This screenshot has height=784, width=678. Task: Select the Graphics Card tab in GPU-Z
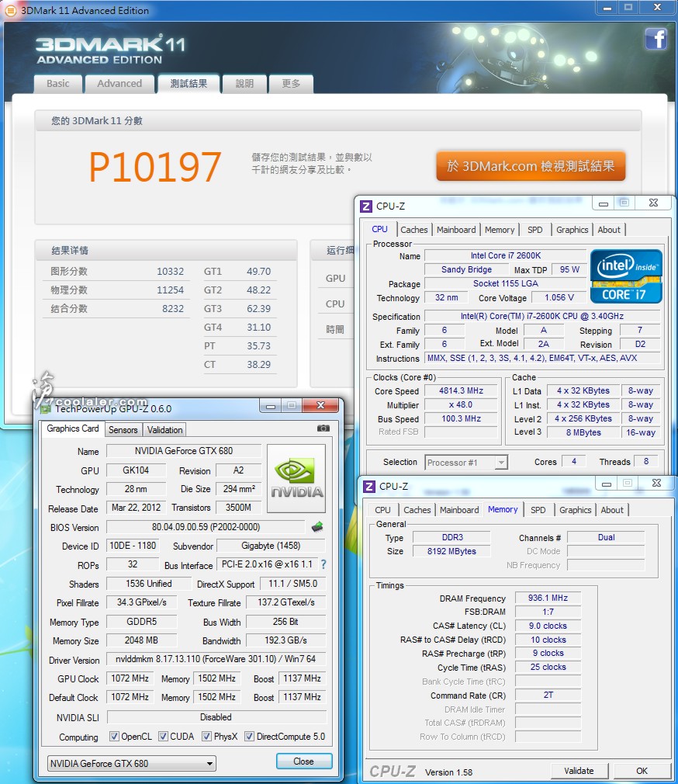click(x=73, y=428)
